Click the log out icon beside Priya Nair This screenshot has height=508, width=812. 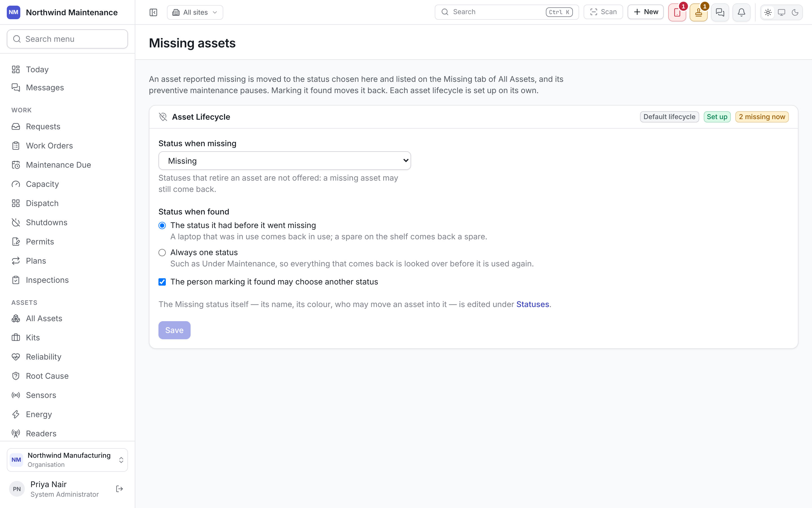[120, 489]
